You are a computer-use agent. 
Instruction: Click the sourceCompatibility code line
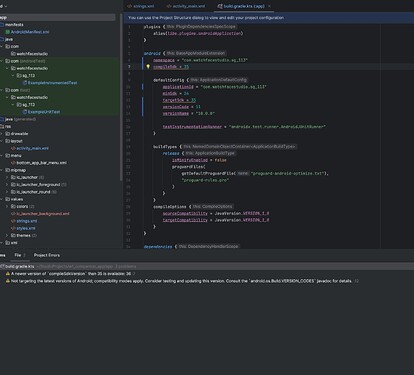click(x=216, y=213)
